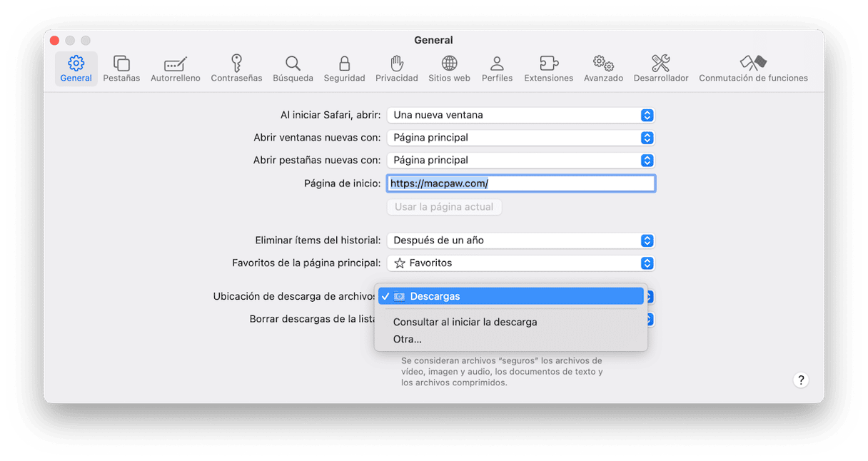Expand 'Eliminar ítems del historial' dropdown
Viewport: 868px width, 461px height.
coord(520,240)
